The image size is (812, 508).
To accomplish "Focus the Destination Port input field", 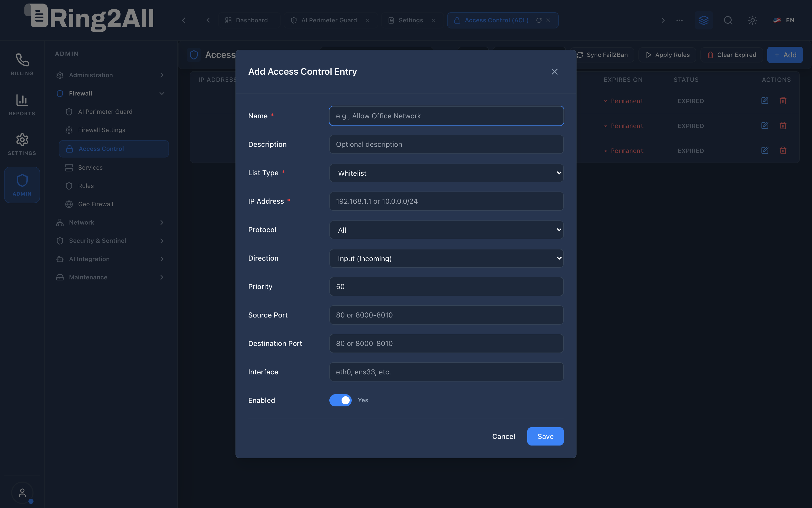I will (x=446, y=343).
